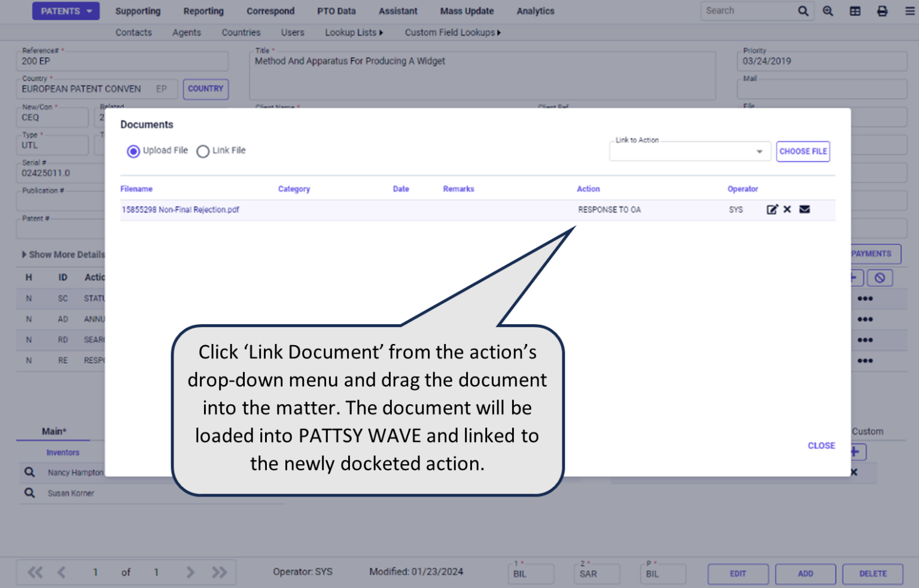Edit the Non-Final Rejection document entry

[x=772, y=209]
